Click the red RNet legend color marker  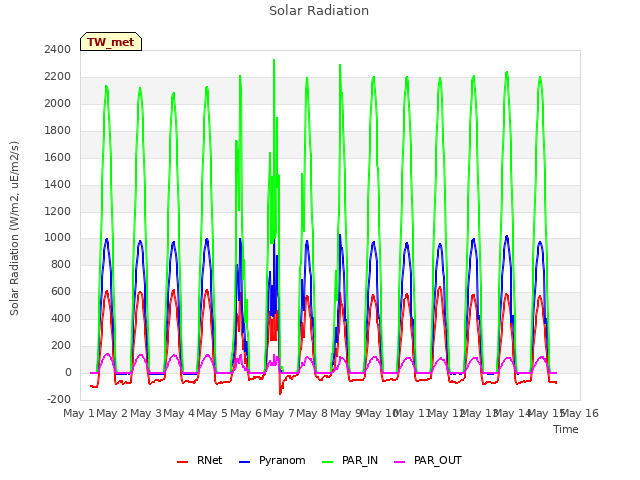(x=182, y=462)
